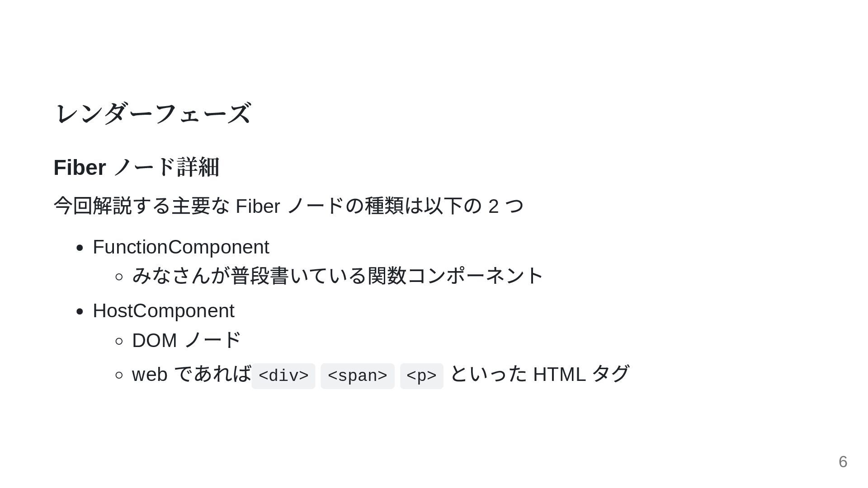
Task: Click the web であれば text
Action: (191, 374)
